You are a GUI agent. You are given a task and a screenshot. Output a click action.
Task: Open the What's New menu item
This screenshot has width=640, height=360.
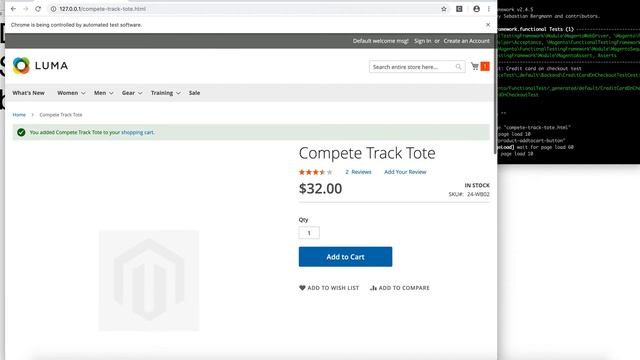click(28, 93)
